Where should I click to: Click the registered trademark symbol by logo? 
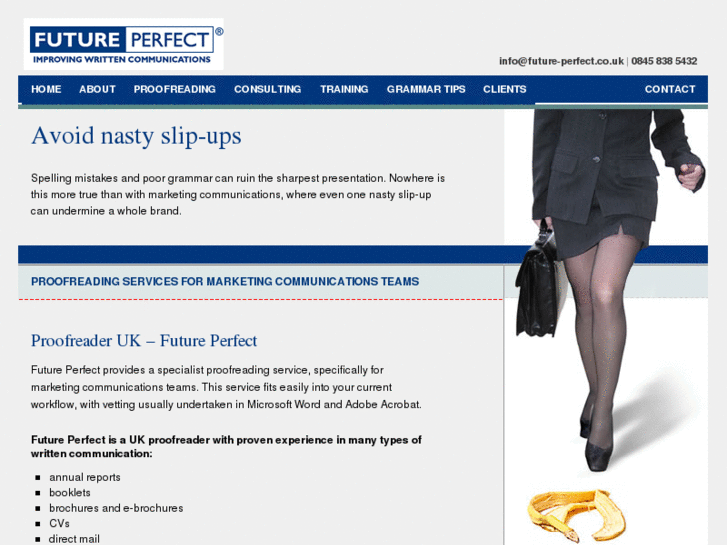(219, 32)
